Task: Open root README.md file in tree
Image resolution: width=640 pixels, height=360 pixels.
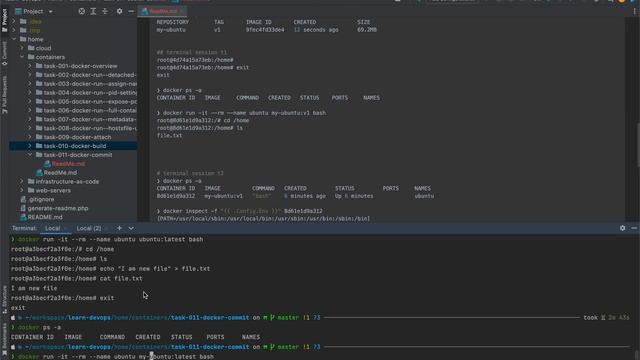Action: 41,217
